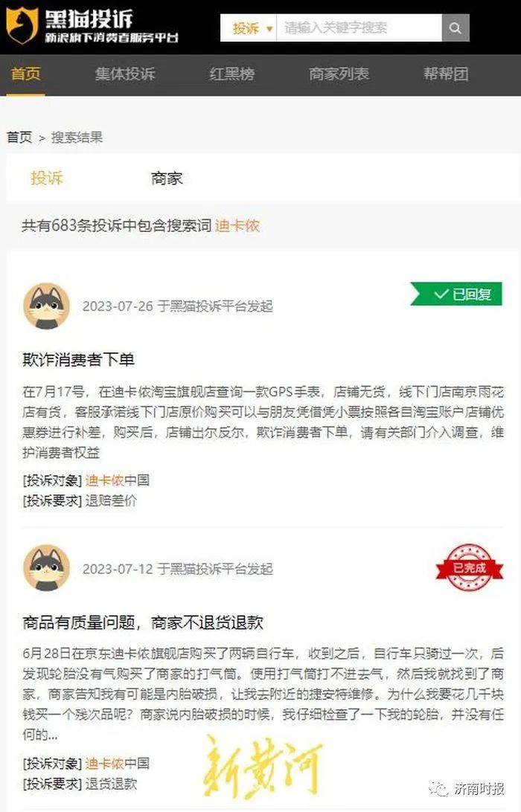Image resolution: width=521 pixels, height=812 pixels.
Task: Open the 帮帮团 navigation item
Action: [x=446, y=74]
